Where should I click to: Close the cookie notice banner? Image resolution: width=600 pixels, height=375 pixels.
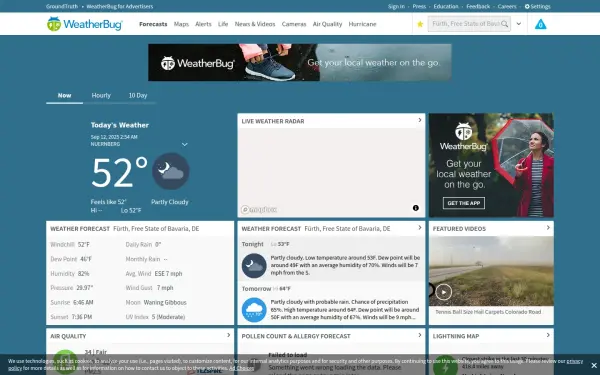pos(593,365)
